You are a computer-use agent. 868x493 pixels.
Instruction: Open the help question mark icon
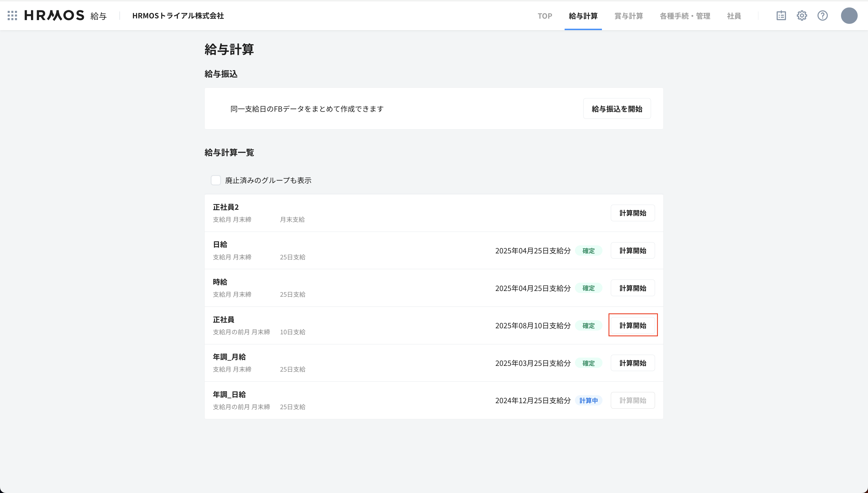[822, 15]
